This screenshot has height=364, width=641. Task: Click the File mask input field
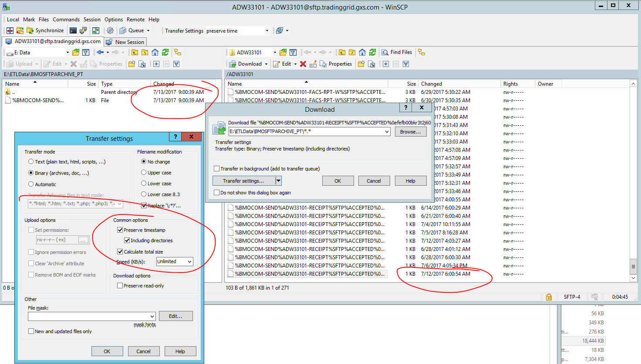(x=89, y=317)
